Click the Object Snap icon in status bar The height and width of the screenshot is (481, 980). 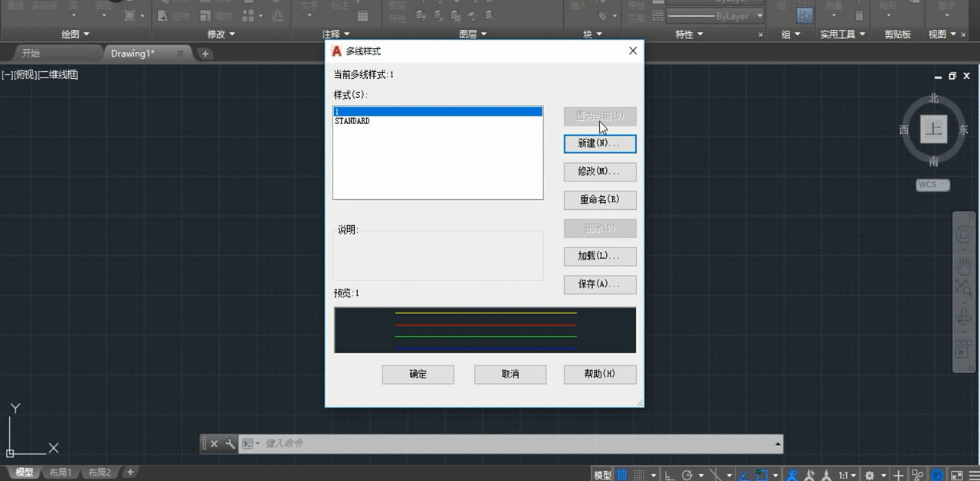click(759, 473)
